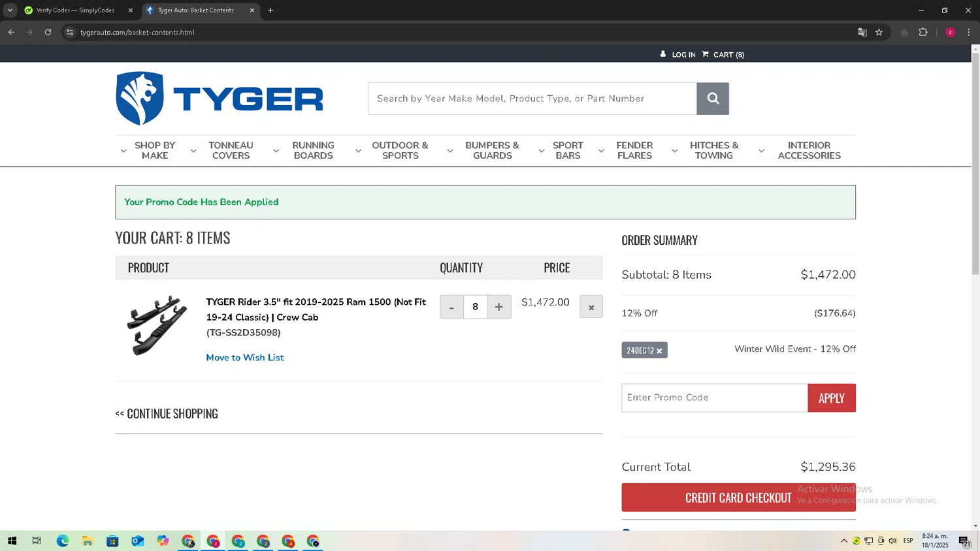Image resolution: width=980 pixels, height=551 pixels.
Task: Open Task View on the taskbar
Action: click(x=37, y=541)
